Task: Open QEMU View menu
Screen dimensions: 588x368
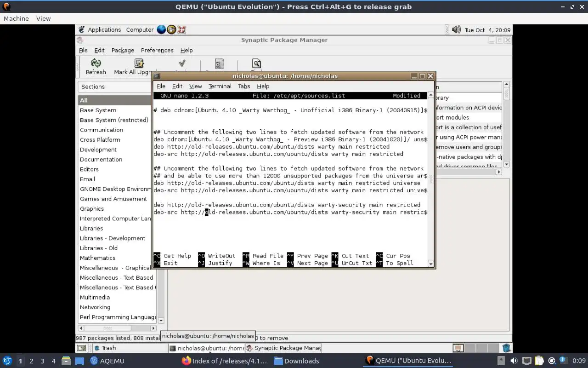Action: 43,18
